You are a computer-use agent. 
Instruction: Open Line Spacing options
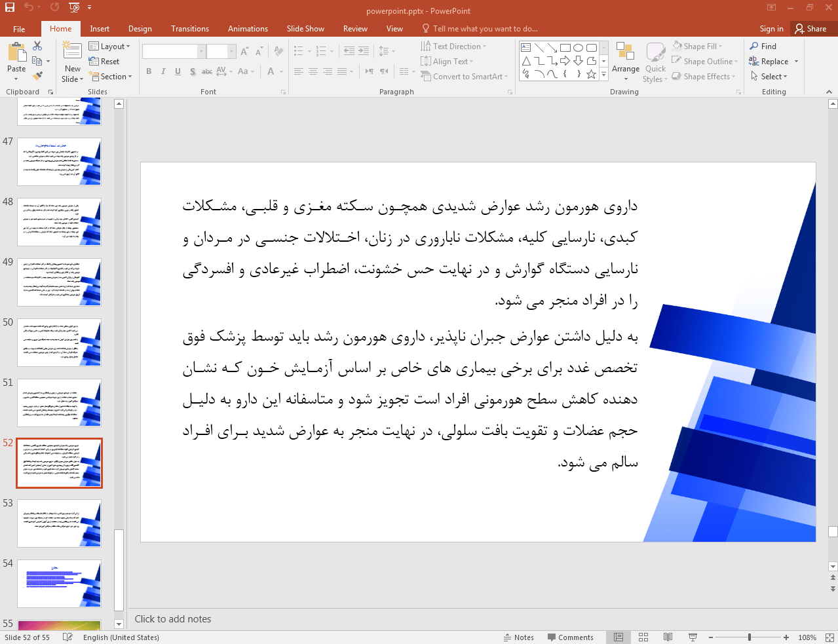pos(387,51)
